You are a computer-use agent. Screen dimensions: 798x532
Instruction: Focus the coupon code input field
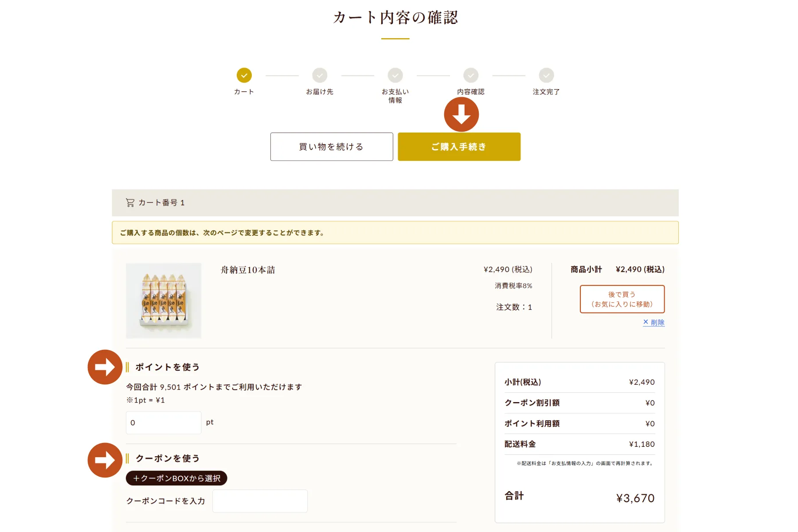(260, 501)
